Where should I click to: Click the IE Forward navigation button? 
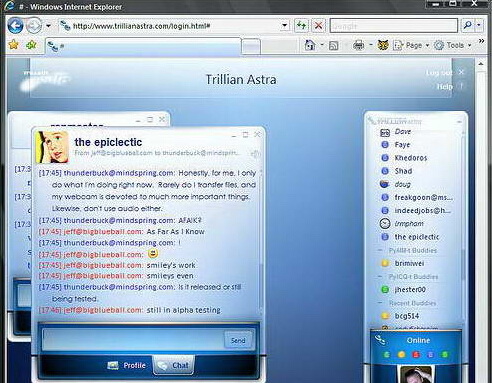pos(34,26)
